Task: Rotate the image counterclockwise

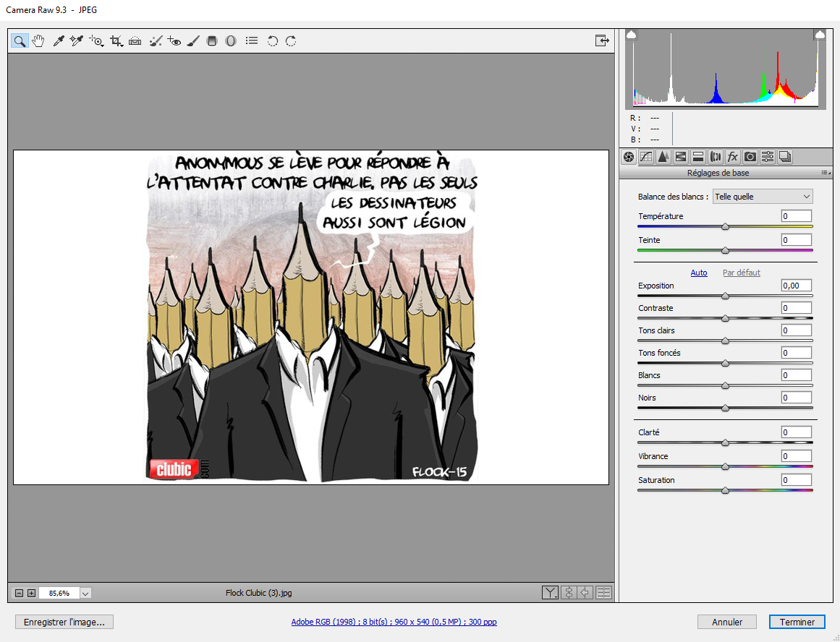Action: tap(273, 40)
